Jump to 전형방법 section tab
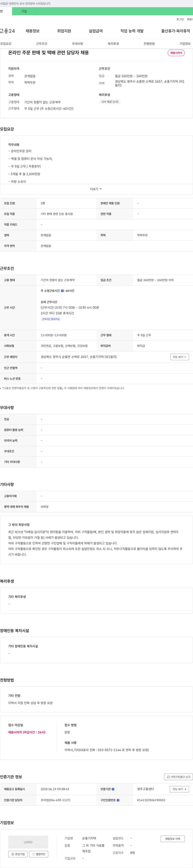The image size is (193, 868). coord(149,44)
